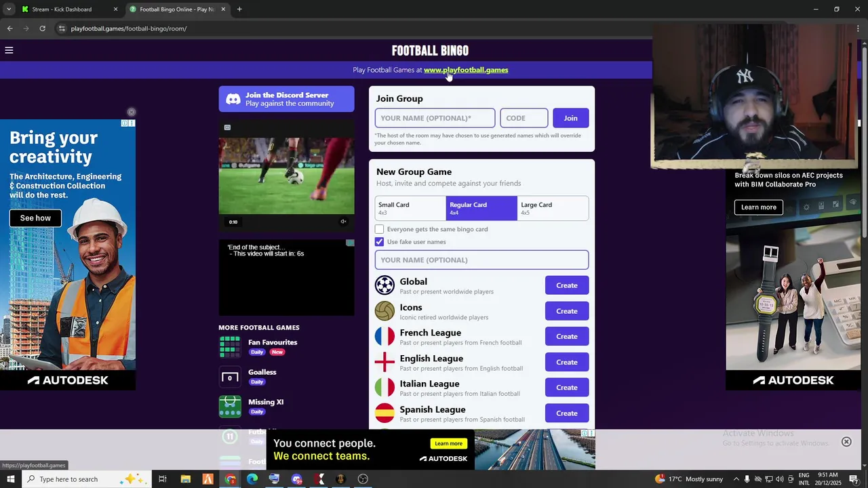Click the Goalless scoreboard icon
This screenshot has width=868, height=488.
230,377
